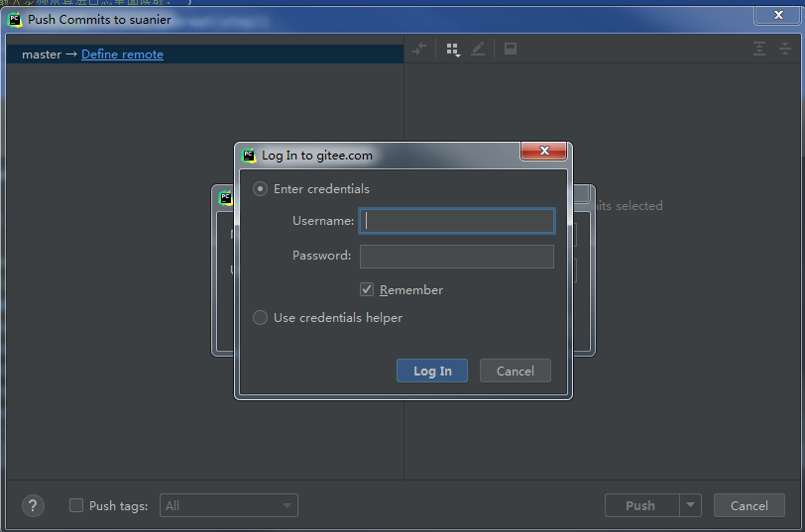Click Cancel in Push Commits dialog
Screen dimensions: 805x532
pos(749,505)
